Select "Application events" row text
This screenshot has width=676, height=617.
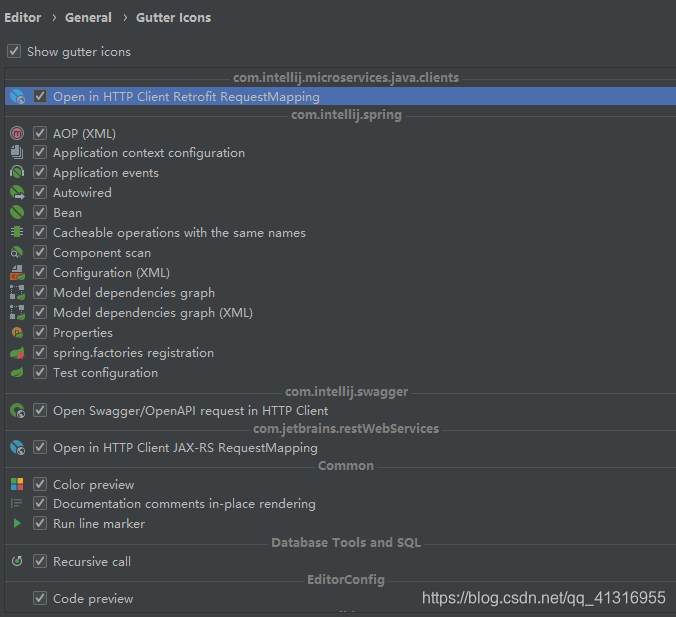point(106,173)
